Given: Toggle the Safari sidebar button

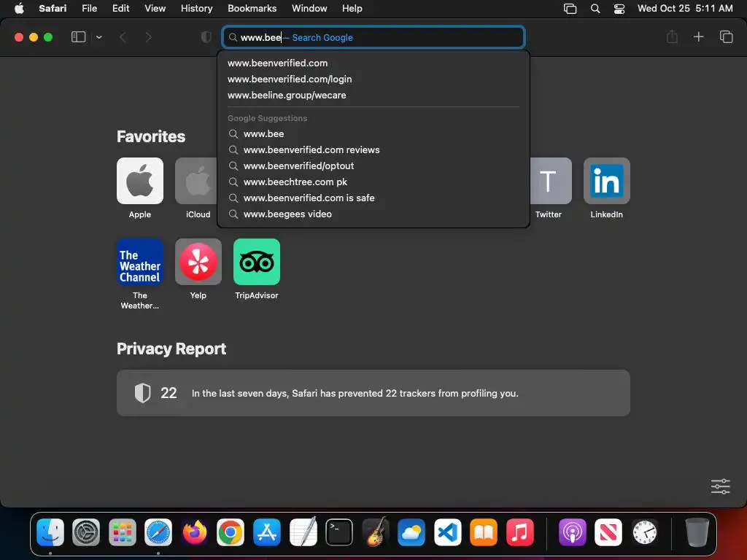Looking at the screenshot, I should click(x=78, y=37).
